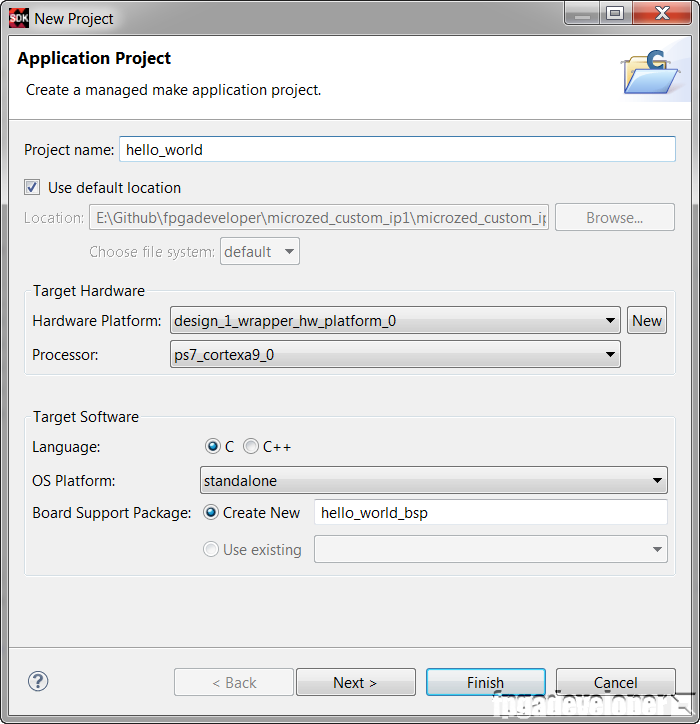Click the hello_world_bsp name field

(491, 513)
